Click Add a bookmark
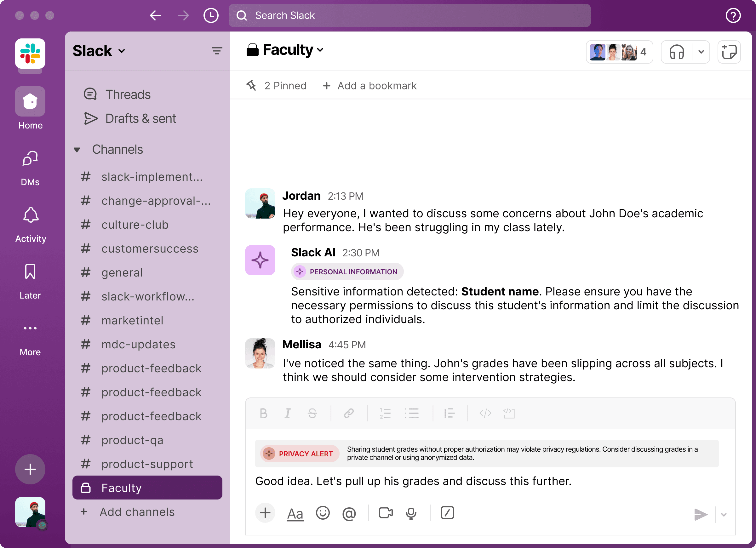The height and width of the screenshot is (548, 756). [370, 86]
